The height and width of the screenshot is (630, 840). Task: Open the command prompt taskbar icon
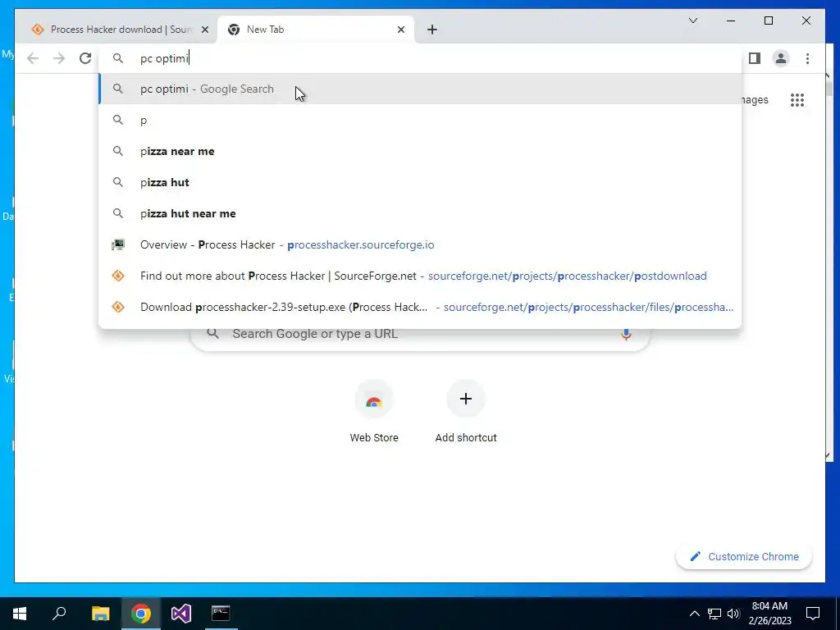click(220, 614)
